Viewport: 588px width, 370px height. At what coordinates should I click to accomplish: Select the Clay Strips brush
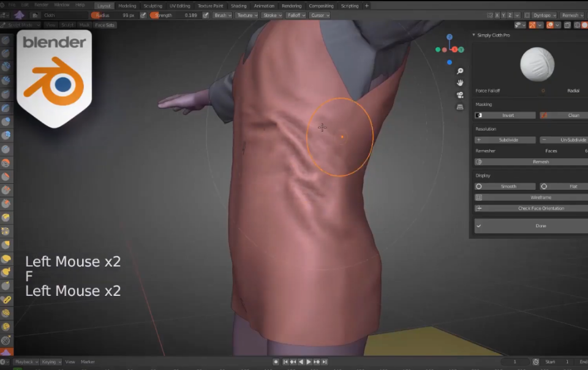(6, 81)
